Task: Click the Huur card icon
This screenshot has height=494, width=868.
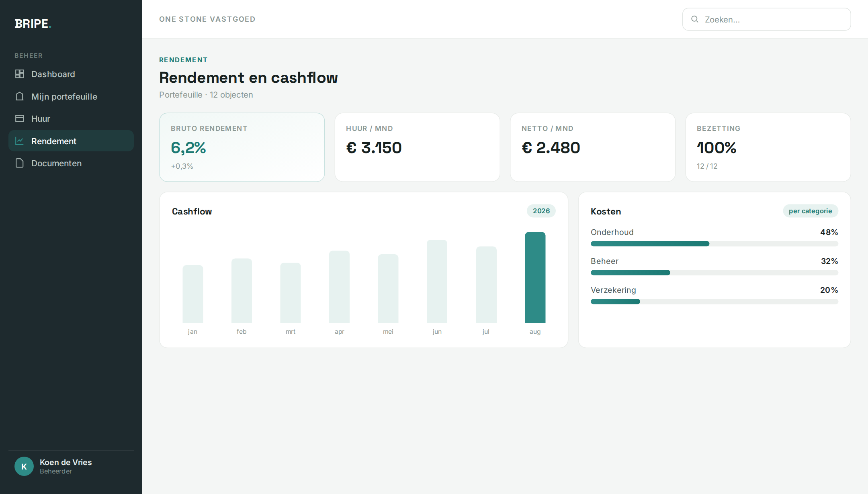Action: point(19,118)
